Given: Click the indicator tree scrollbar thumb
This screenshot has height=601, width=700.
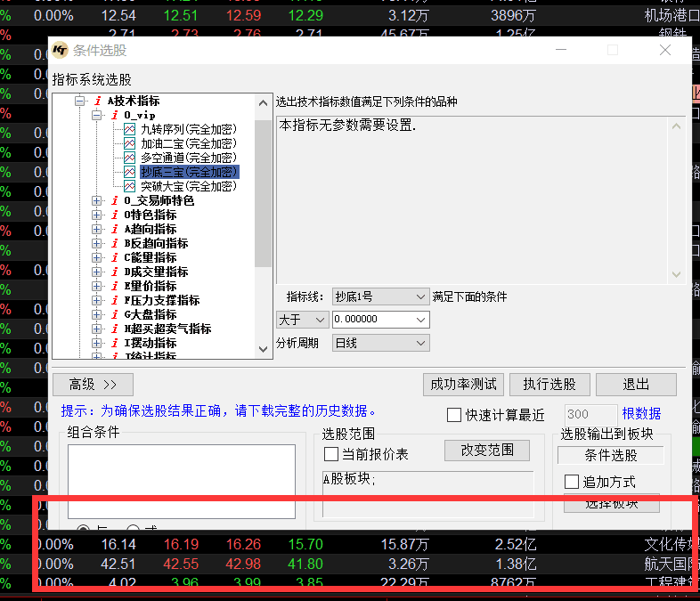Looking at the screenshot, I should click(263, 193).
